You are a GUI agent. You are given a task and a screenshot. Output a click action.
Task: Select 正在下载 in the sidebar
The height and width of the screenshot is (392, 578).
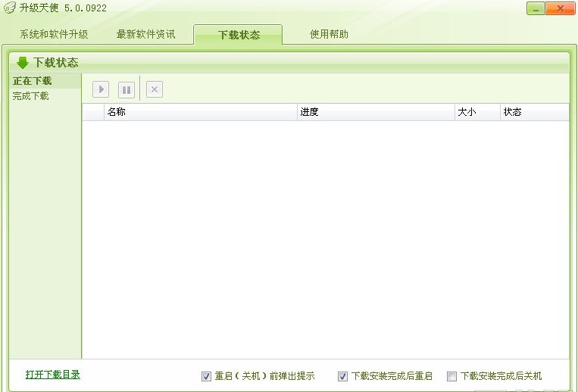coord(45,81)
